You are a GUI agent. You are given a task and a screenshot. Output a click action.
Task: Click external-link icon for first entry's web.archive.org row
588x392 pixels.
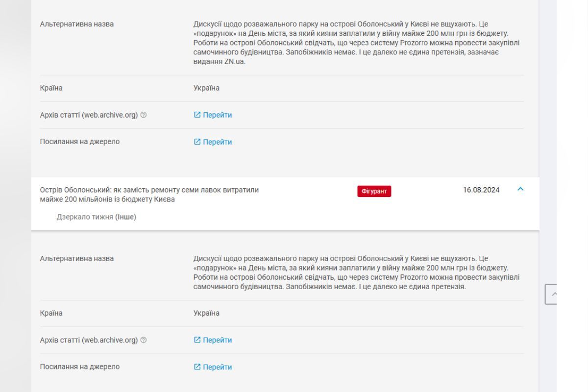[x=197, y=115]
